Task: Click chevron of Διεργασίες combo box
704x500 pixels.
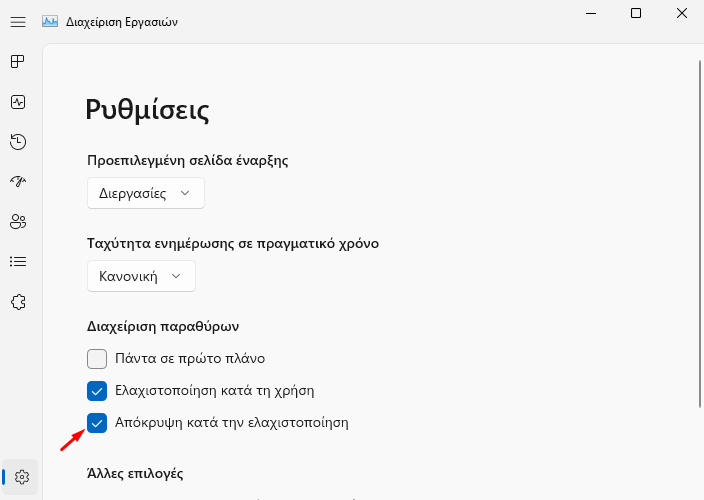Action: (185, 193)
